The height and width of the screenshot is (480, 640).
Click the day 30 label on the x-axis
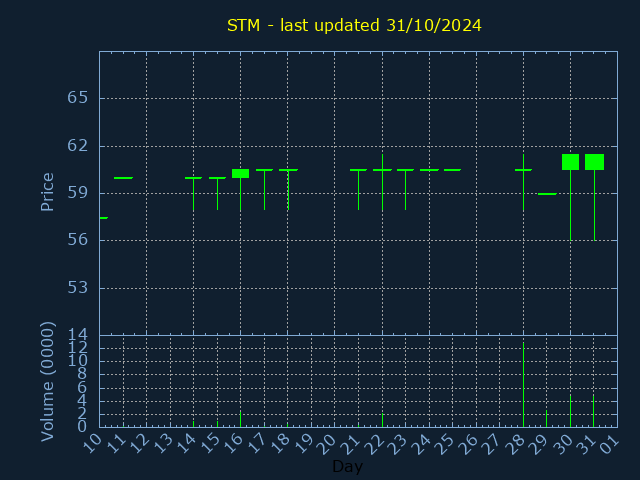565,443
